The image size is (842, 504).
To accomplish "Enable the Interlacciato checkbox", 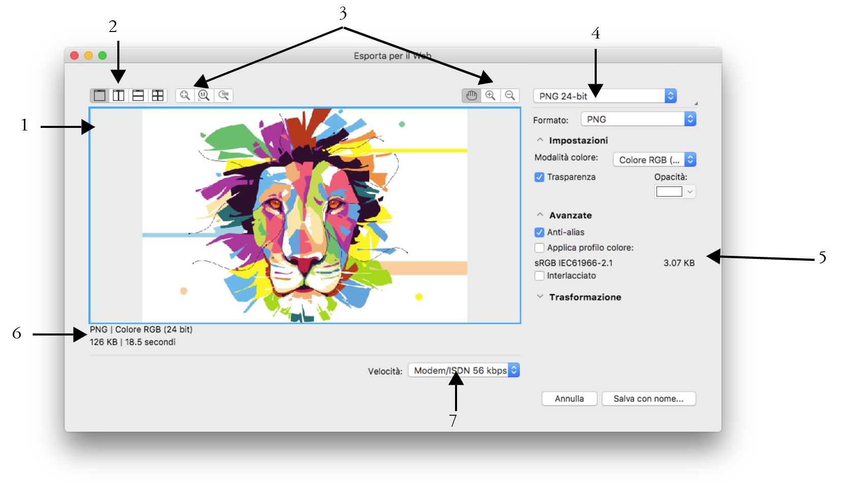I will [x=539, y=276].
